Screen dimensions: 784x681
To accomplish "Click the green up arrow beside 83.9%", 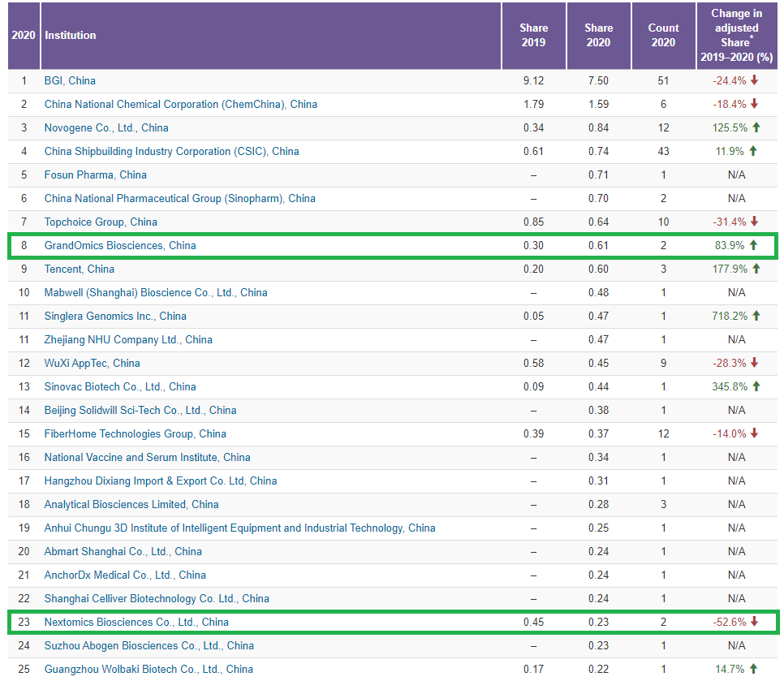I will pyautogui.click(x=753, y=244).
